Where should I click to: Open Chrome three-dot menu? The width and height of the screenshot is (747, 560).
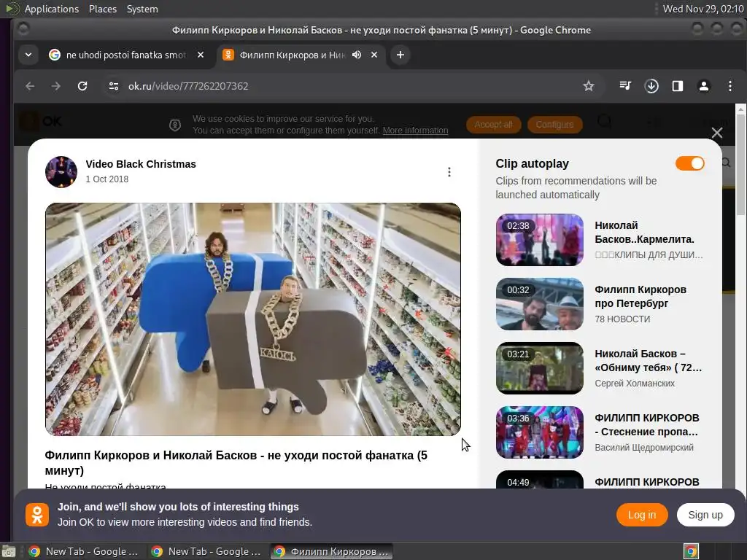pyautogui.click(x=729, y=86)
